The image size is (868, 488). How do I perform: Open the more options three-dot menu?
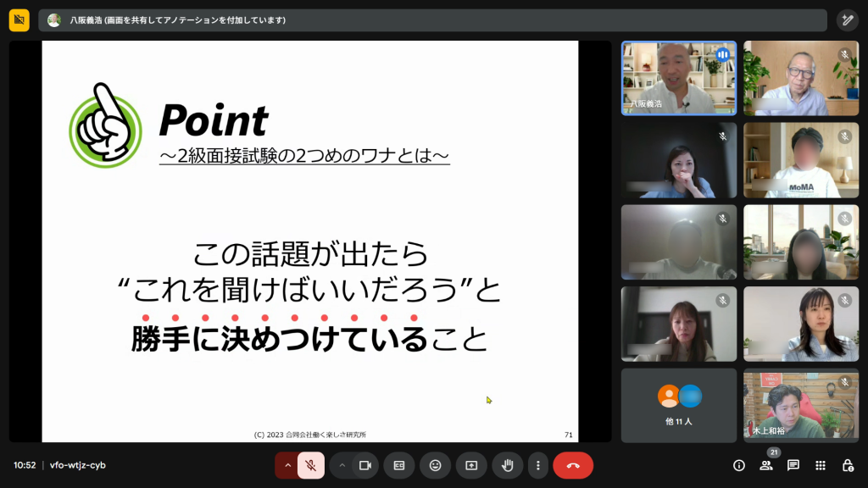click(538, 465)
